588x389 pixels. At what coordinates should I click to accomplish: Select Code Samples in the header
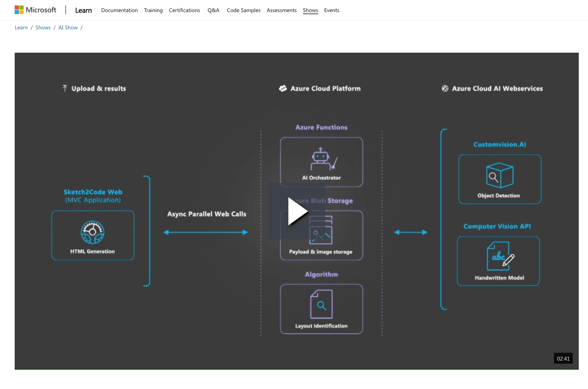tap(244, 10)
